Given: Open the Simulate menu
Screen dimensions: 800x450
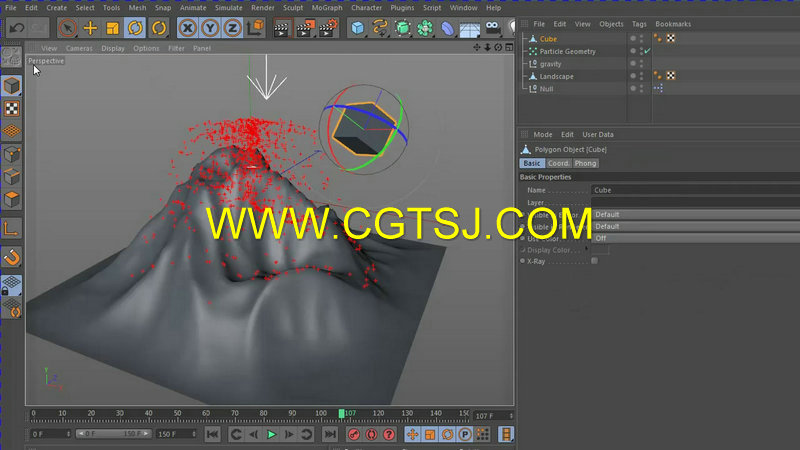Looking at the screenshot, I should (228, 8).
